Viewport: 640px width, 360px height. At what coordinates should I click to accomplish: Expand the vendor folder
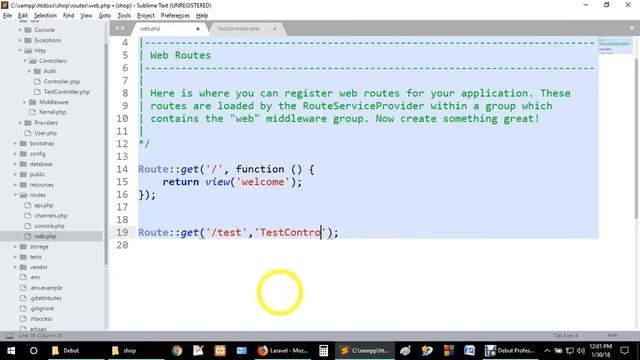(15, 267)
